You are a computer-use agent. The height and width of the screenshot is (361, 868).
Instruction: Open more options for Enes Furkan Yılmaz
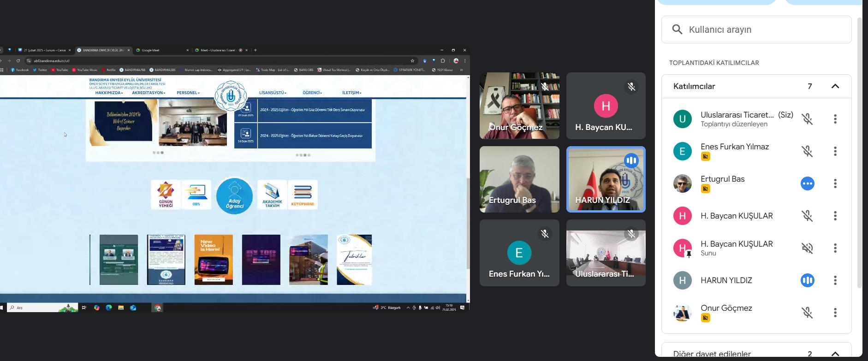pos(835,151)
